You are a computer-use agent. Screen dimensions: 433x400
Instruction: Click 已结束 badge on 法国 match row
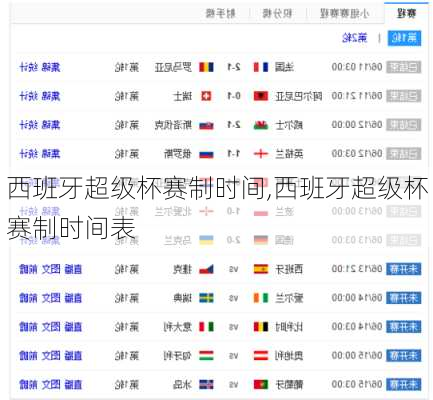(x=404, y=67)
